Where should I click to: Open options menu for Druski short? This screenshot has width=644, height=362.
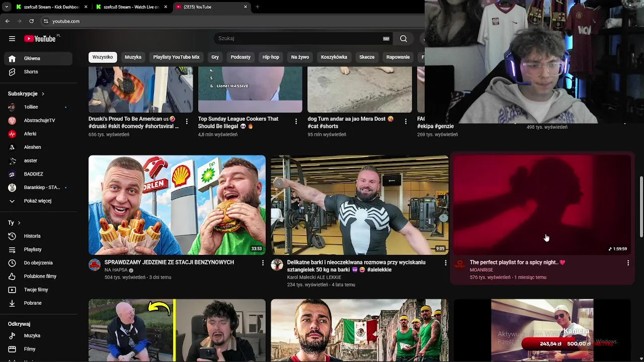click(187, 122)
